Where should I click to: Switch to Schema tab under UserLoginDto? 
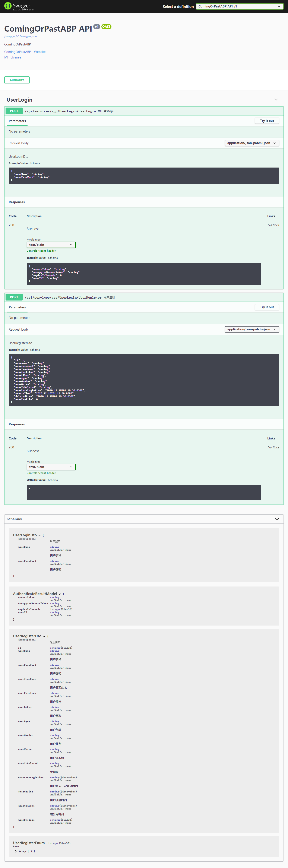(x=35, y=163)
